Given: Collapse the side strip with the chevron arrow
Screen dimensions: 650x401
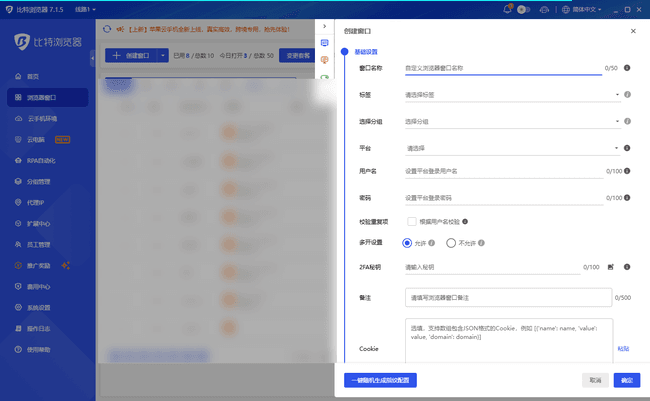Looking at the screenshot, I should point(325,26).
